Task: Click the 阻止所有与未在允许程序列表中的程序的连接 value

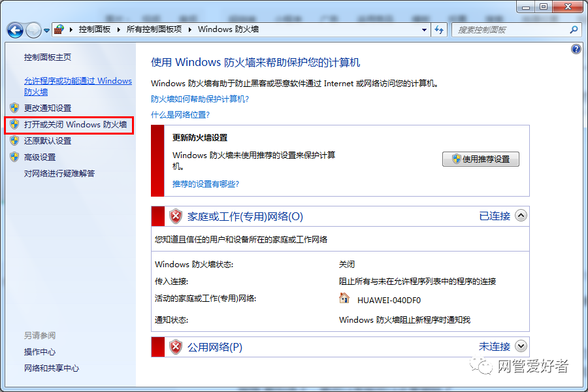Action: 417,282
